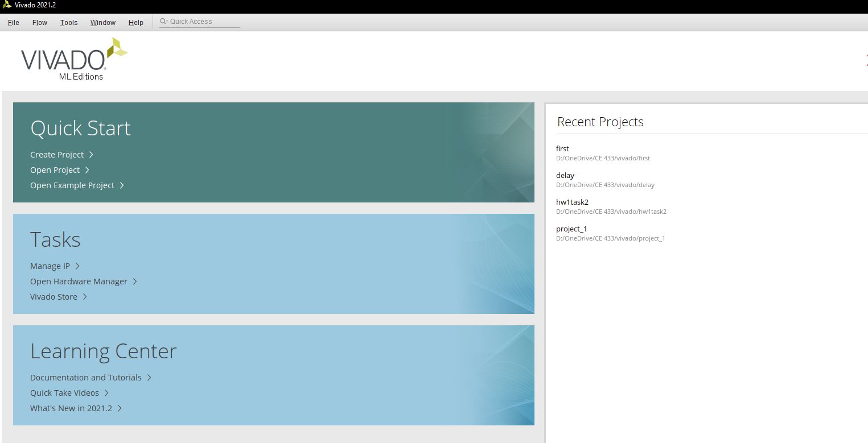This screenshot has width=868, height=443.
Task: Click chevron next to Quick Take Videos
Action: point(106,393)
